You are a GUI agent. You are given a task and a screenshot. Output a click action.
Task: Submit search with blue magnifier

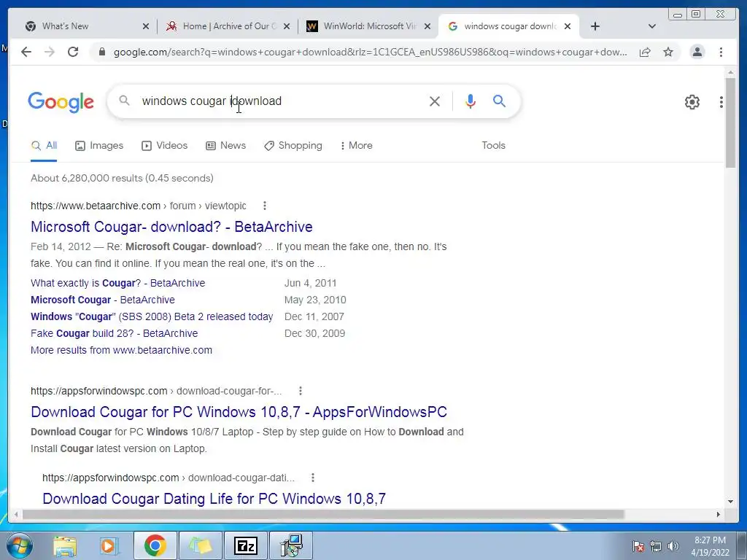tap(499, 101)
